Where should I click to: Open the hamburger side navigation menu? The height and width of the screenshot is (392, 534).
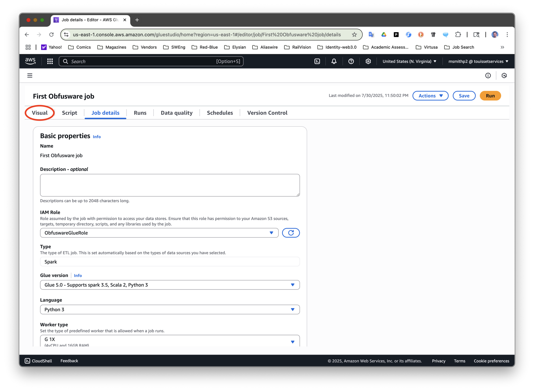30,76
